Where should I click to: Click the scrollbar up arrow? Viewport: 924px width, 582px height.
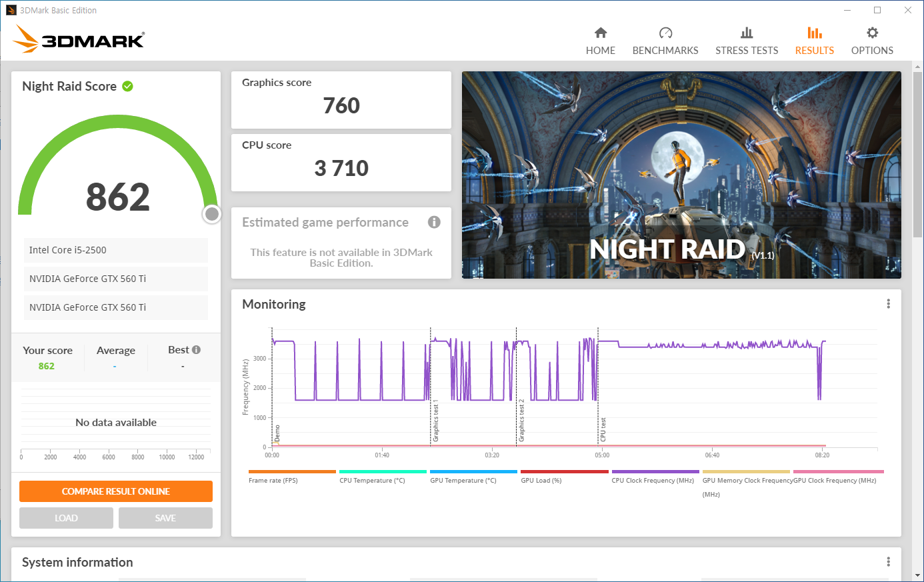(918, 67)
